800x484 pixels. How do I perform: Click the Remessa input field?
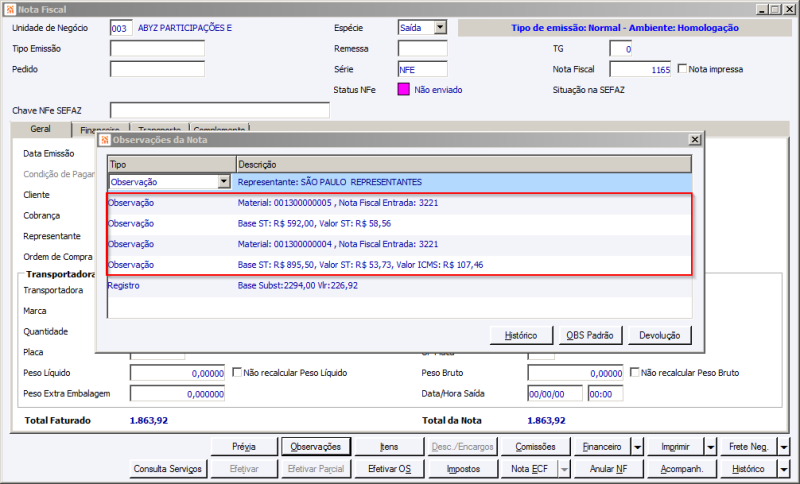tap(422, 48)
